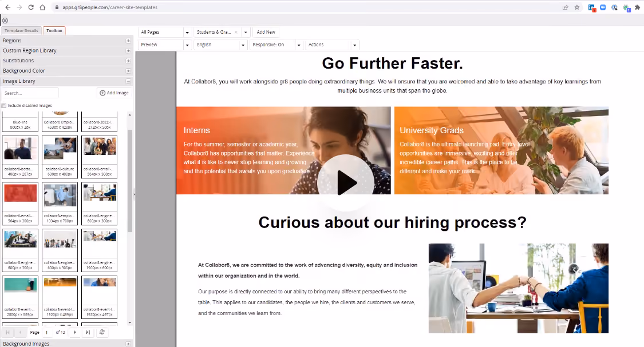Open the LinkedIn browser extension
The image size is (644, 347).
(x=591, y=7)
